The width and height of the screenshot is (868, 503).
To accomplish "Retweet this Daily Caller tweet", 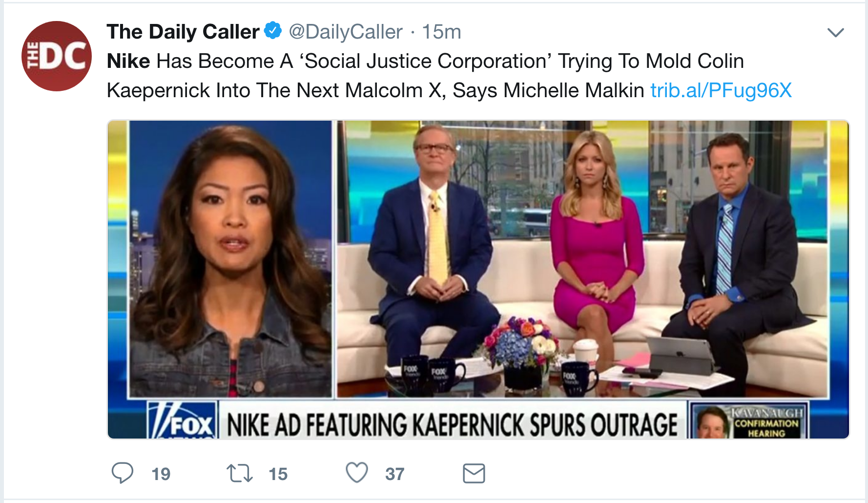I will pyautogui.click(x=240, y=473).
